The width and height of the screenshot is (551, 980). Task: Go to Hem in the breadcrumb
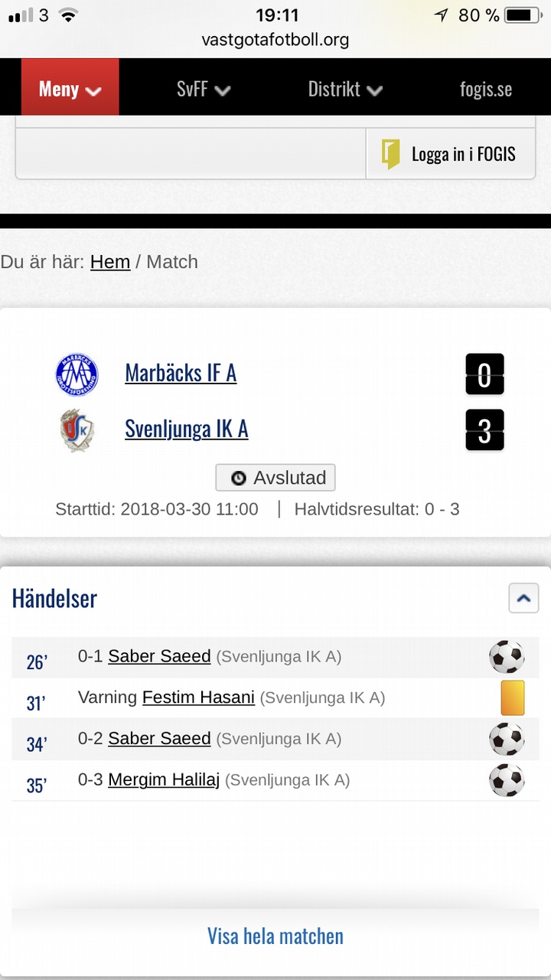[110, 262]
